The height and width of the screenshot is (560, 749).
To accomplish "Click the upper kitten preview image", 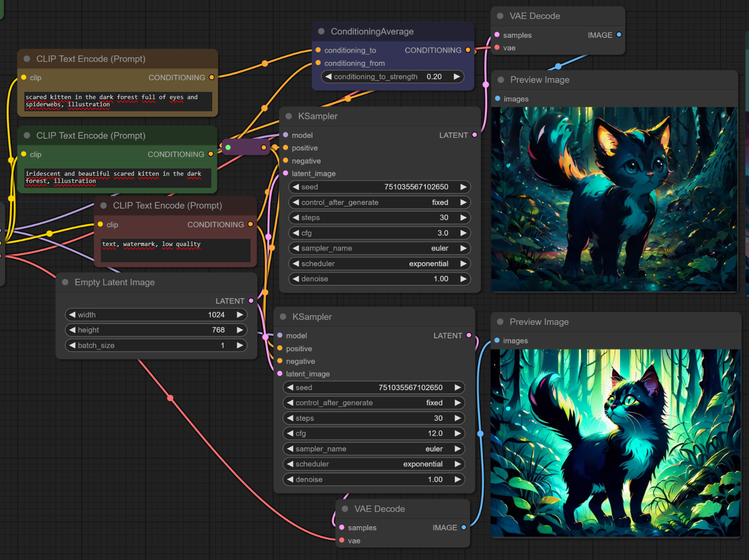I will click(614, 199).
